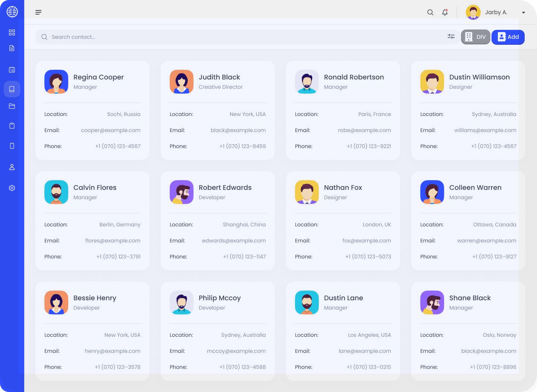537x392 pixels.
Task: Select the active contacts book sidebar item
Action: (12, 89)
